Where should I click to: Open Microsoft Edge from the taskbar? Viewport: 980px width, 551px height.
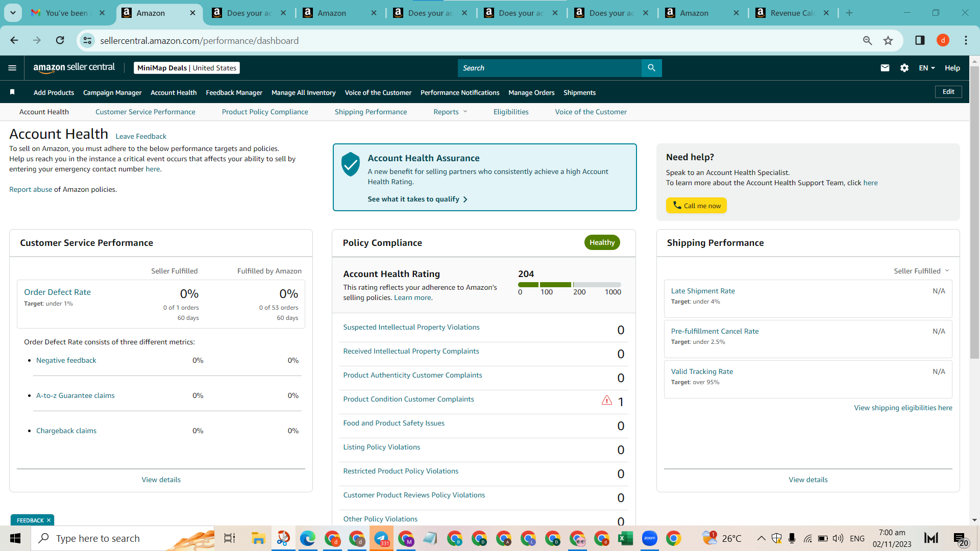tap(307, 538)
